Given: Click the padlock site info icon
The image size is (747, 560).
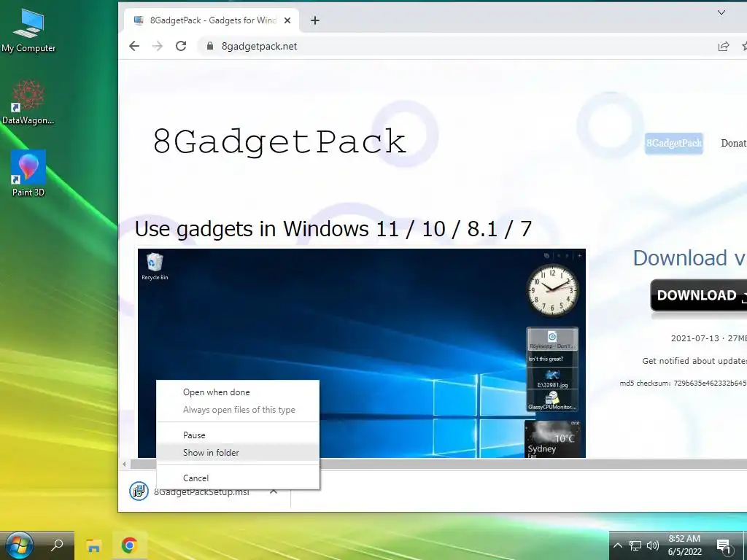Looking at the screenshot, I should point(209,46).
